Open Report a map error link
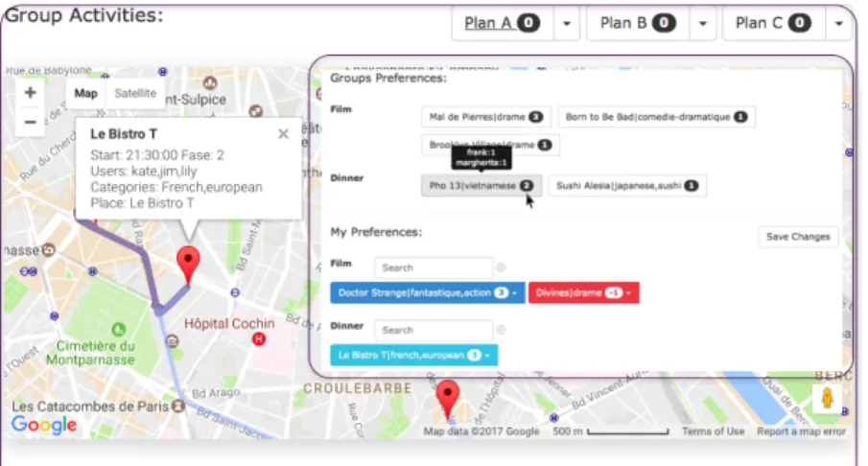This screenshot has width=868, height=466. pos(801,431)
